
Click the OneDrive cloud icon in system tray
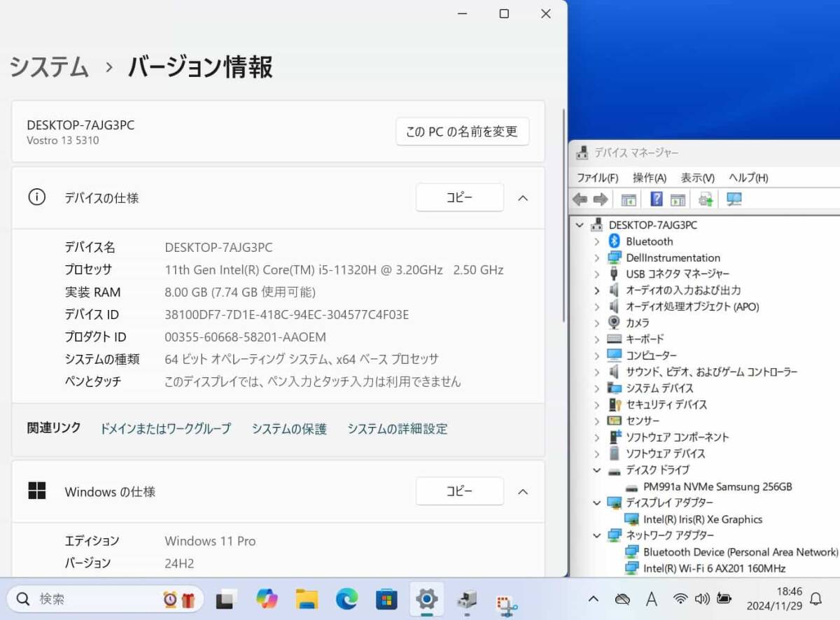(x=622, y=599)
